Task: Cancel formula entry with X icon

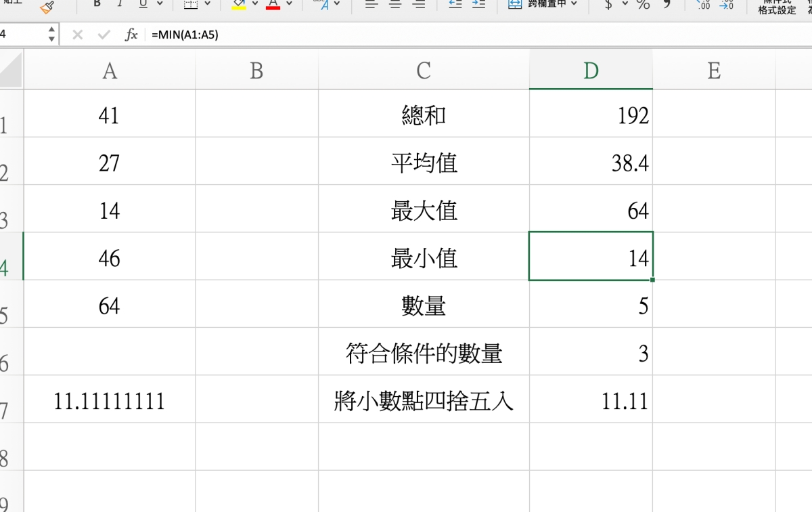Action: click(x=77, y=35)
